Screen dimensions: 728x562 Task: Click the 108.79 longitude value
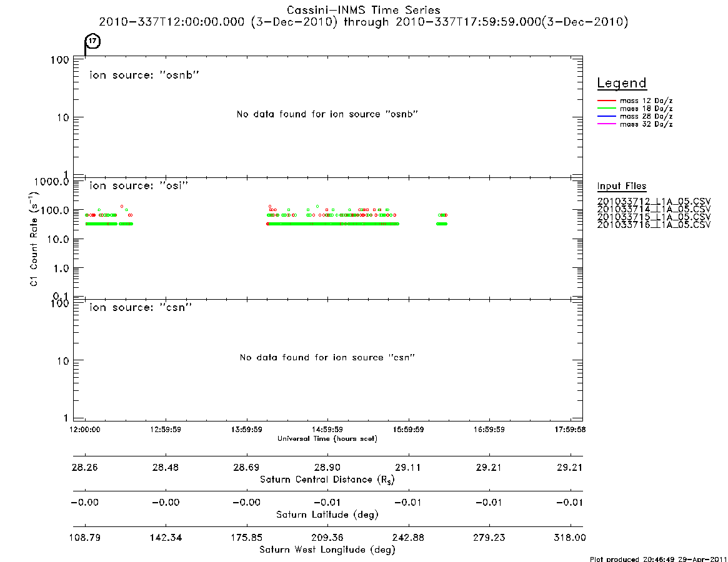tap(85, 538)
